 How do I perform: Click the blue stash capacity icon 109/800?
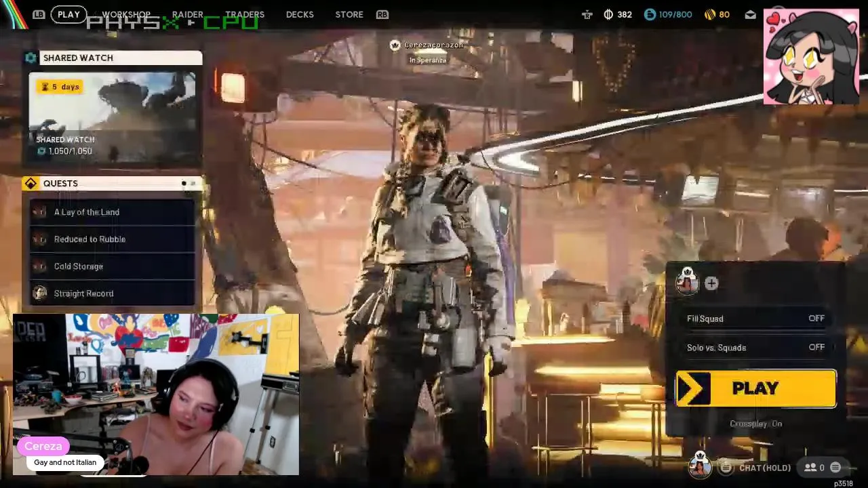point(650,14)
